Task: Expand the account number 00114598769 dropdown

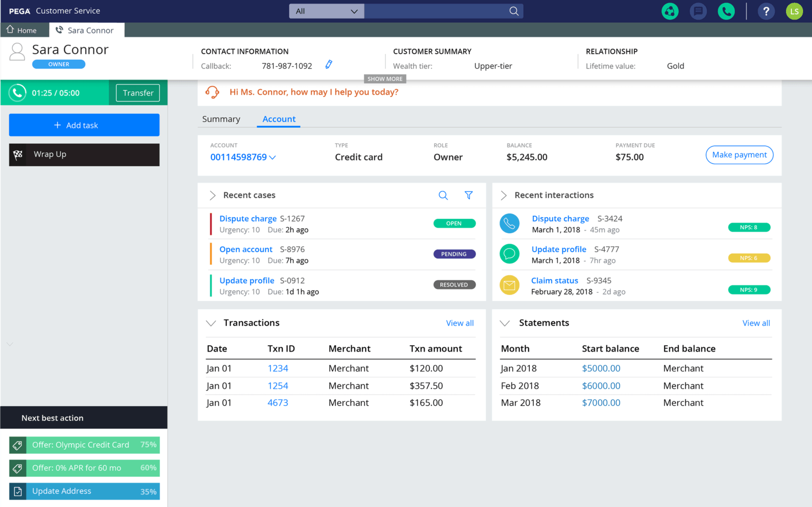Action: (272, 157)
